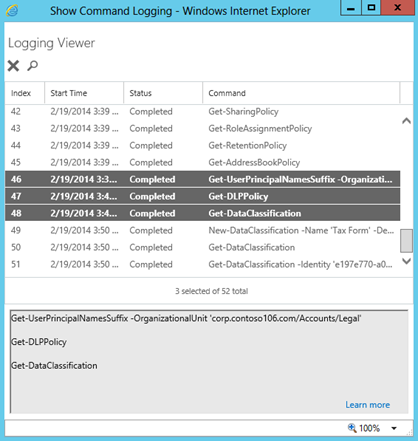Select row 51 Get-DataClassification -Identity entry
This screenshot has width=418, height=441.
coord(203,264)
